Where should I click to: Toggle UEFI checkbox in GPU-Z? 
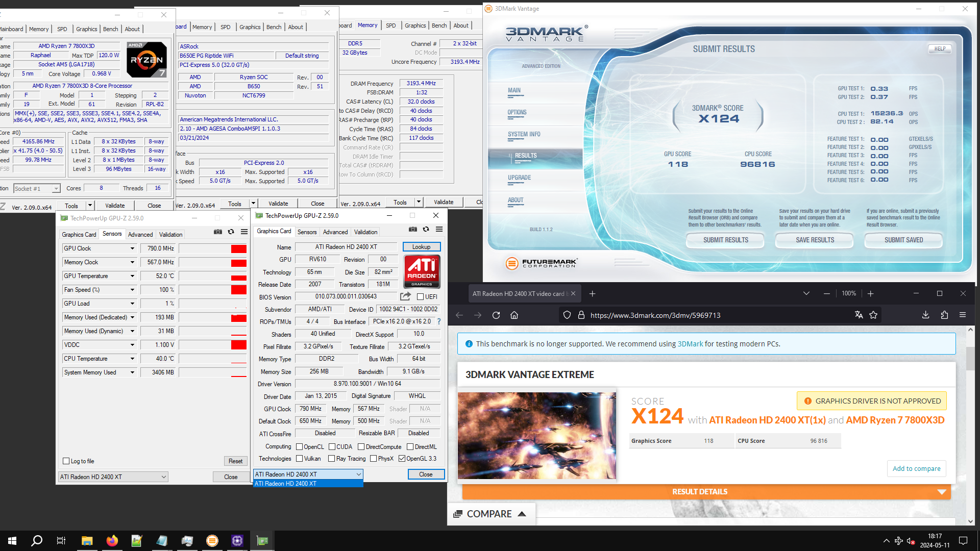(420, 297)
